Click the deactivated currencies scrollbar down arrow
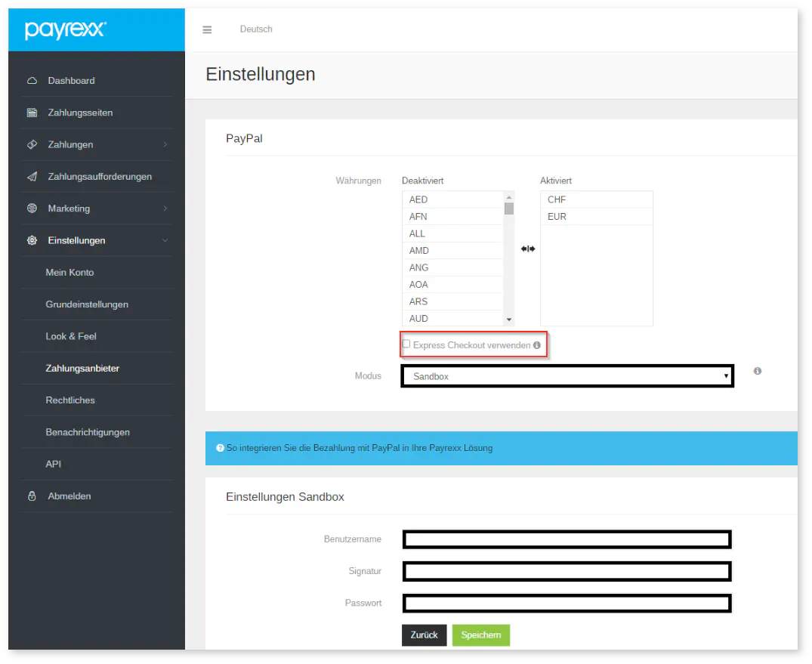Viewport: 812px width, 664px height. coord(509,320)
